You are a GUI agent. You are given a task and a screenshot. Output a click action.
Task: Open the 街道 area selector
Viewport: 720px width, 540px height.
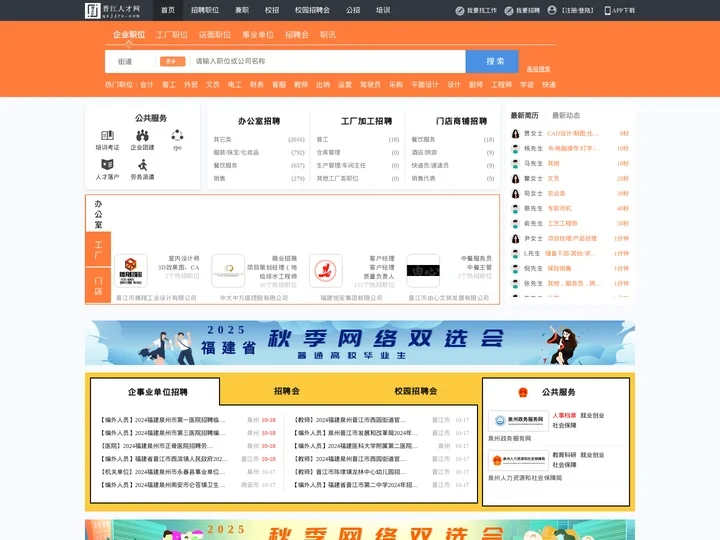click(x=125, y=62)
